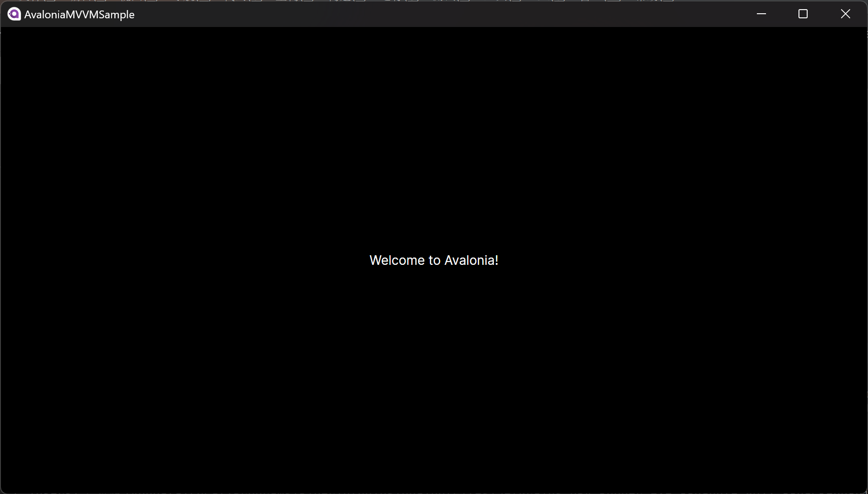The width and height of the screenshot is (868, 494).
Task: Close the AvaloniaMVVMSample window
Action: click(x=845, y=14)
